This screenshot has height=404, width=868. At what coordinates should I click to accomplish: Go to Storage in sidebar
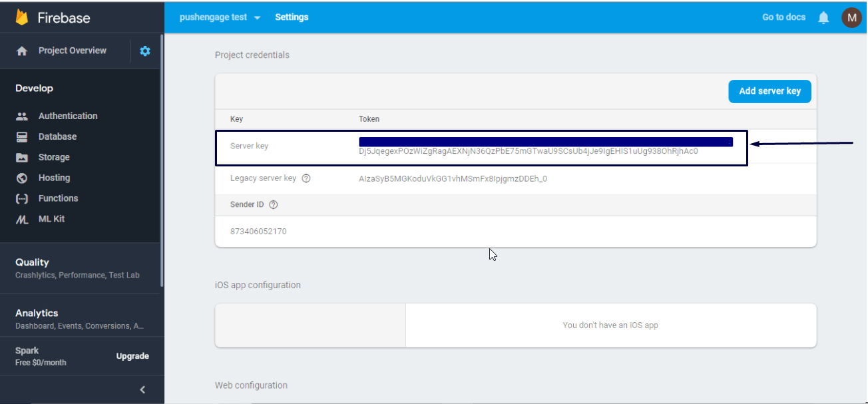coord(54,157)
